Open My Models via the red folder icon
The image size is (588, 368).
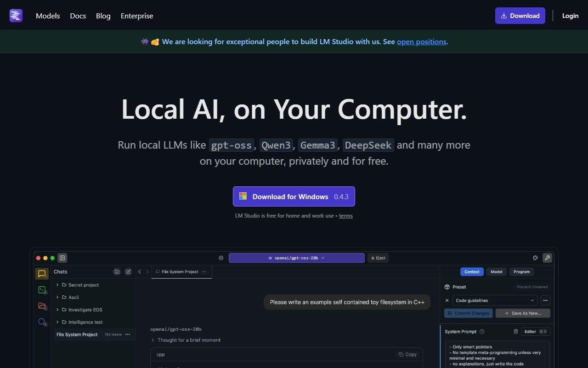pyautogui.click(x=42, y=305)
